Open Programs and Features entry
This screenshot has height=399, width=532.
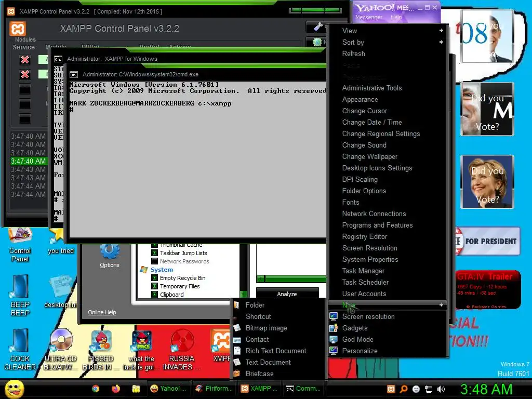pos(377,225)
